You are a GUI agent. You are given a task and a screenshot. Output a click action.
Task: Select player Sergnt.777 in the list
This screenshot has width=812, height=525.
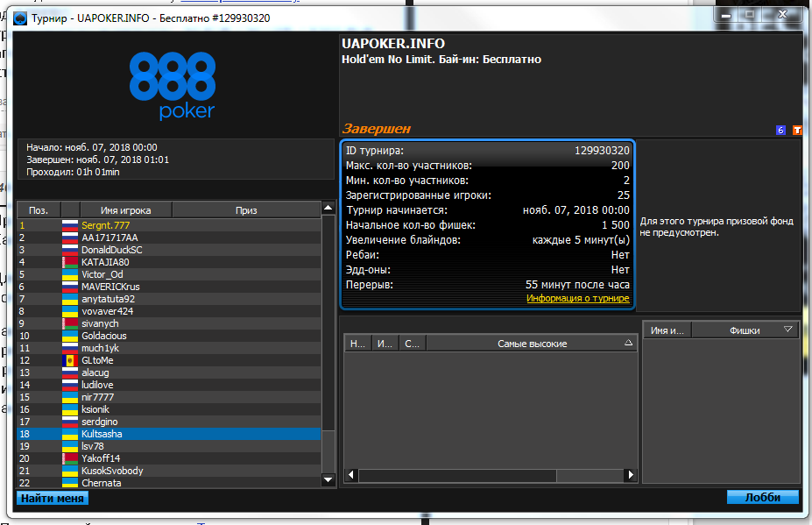tap(169, 225)
